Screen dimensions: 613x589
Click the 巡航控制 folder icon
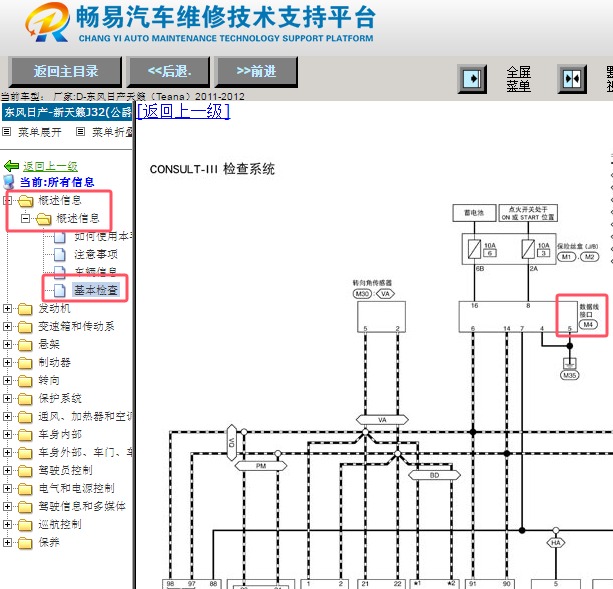(25, 525)
